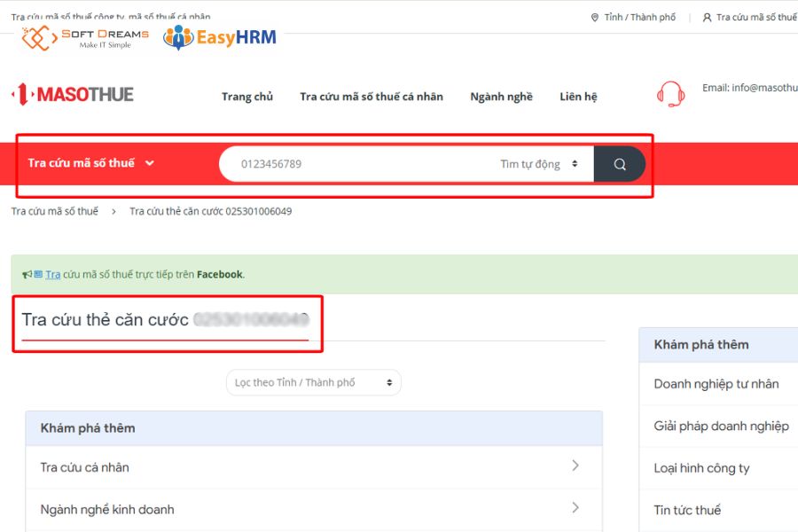Click breadcrumb Tra cứu thẻ căn cước 025301006049
Screen dimensions: 798x532
211,211
